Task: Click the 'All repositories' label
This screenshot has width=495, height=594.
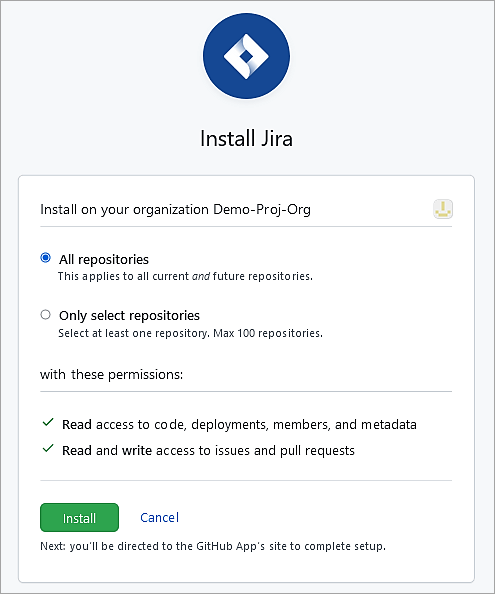Action: click(x=104, y=259)
